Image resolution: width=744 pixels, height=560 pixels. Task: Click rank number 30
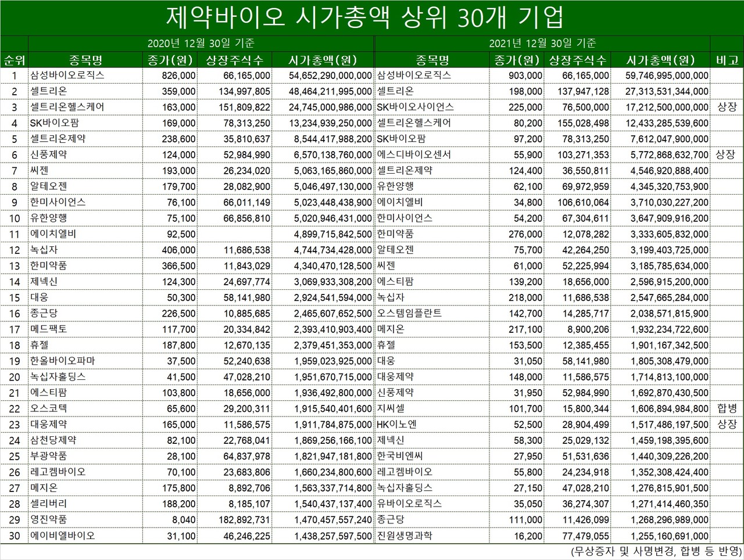coord(14,535)
